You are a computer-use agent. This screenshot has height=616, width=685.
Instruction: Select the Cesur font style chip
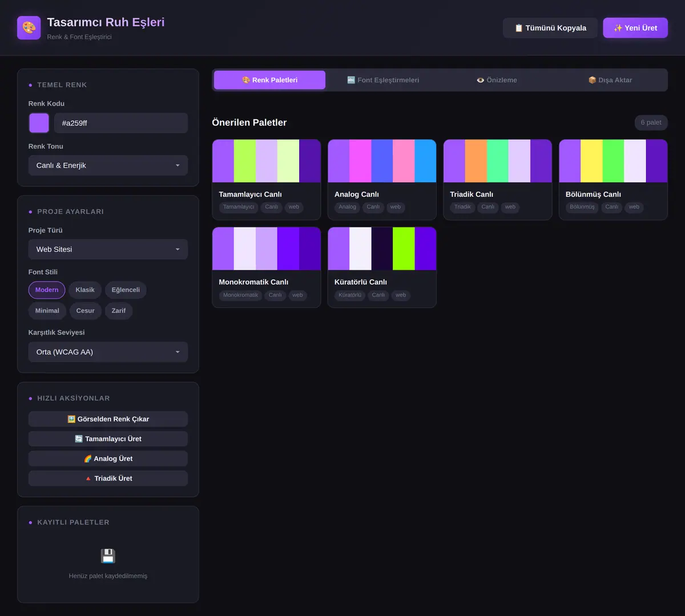(86, 311)
